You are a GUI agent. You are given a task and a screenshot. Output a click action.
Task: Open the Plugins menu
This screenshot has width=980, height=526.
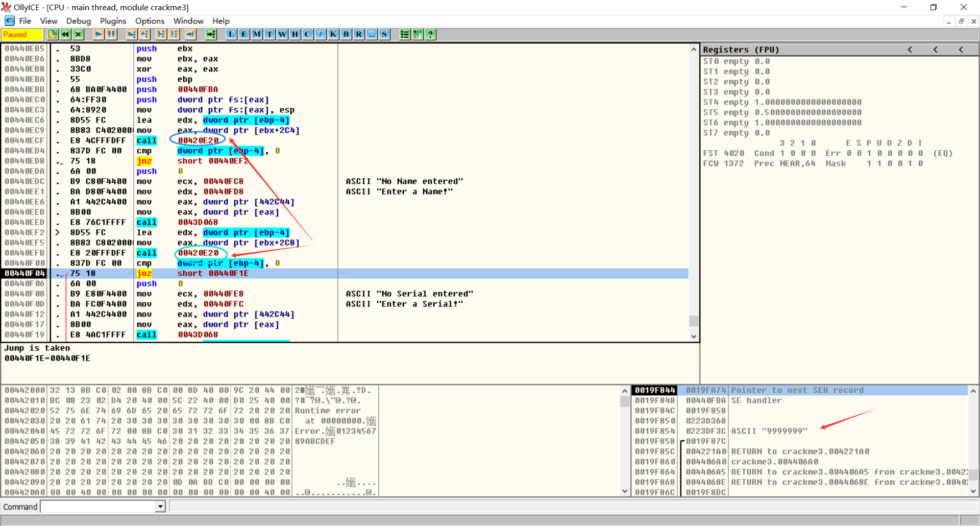113,21
